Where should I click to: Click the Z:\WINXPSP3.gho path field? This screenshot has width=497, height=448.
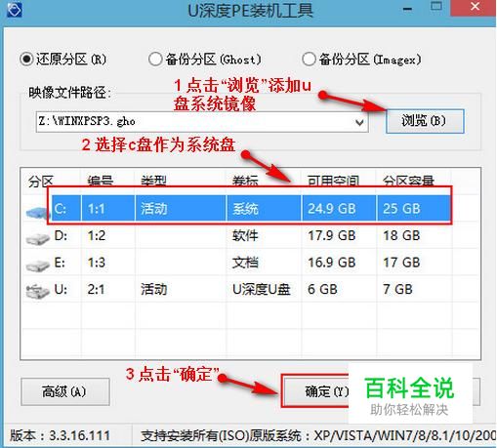coord(202,122)
